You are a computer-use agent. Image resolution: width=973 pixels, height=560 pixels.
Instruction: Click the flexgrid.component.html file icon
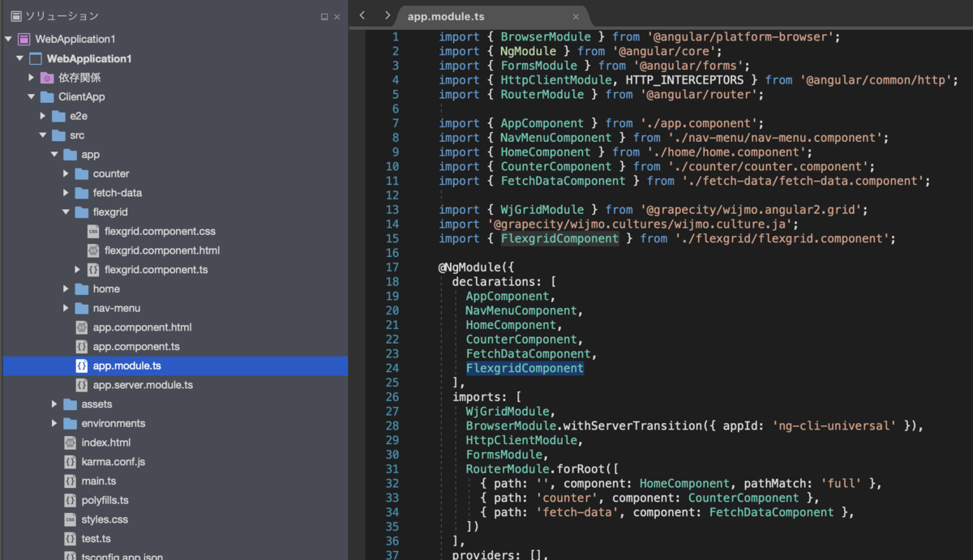(x=93, y=250)
